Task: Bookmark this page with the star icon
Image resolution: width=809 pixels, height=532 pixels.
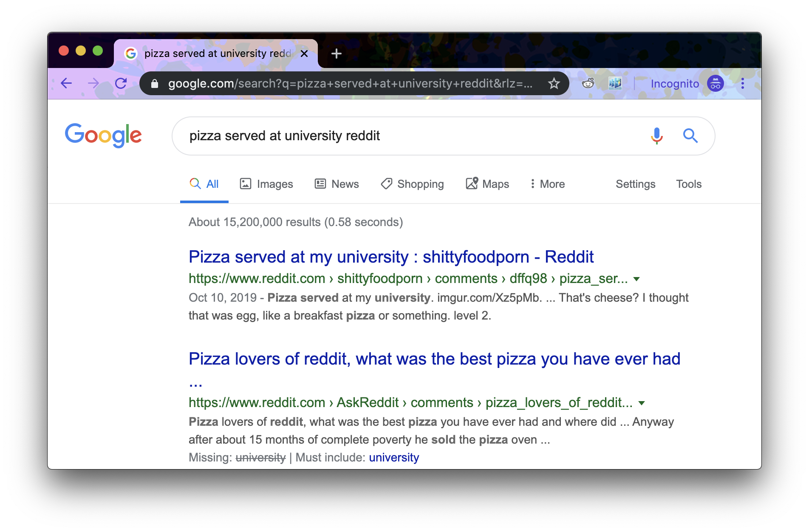Action: click(x=554, y=83)
